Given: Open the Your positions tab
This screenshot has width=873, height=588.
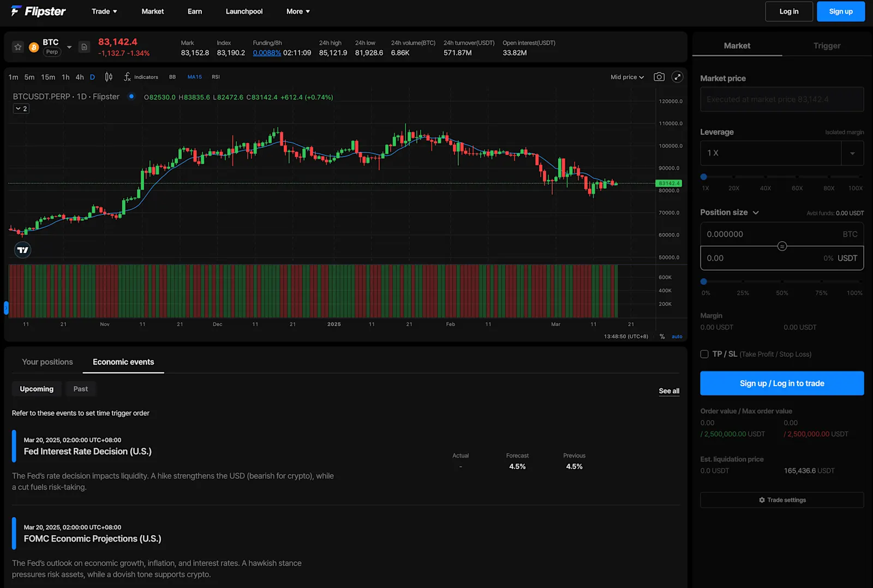Looking at the screenshot, I should click(47, 362).
